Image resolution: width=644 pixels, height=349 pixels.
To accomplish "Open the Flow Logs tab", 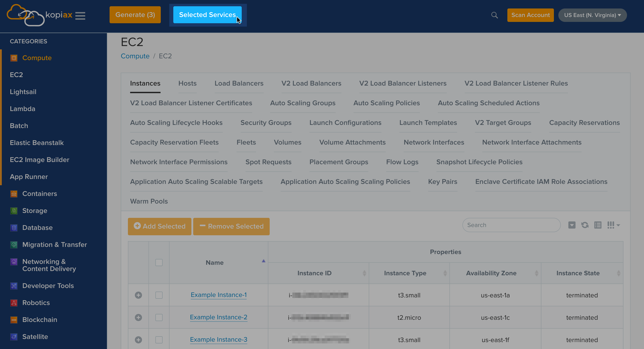I will (402, 162).
